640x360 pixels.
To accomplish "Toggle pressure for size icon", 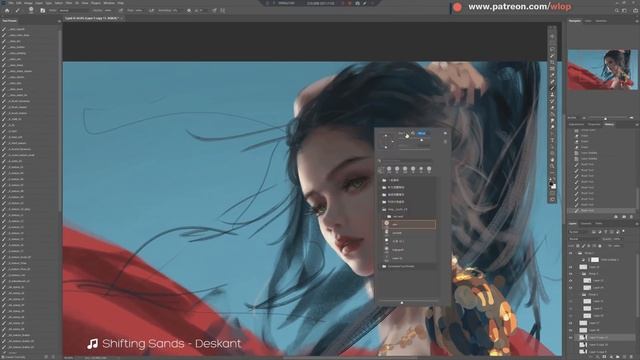I will pos(214,10).
